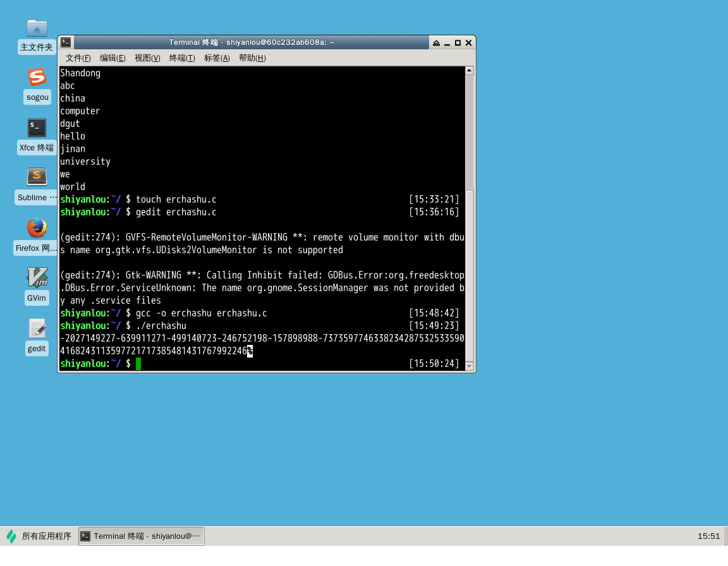Show the 标签(A) tabs menu

point(217,58)
